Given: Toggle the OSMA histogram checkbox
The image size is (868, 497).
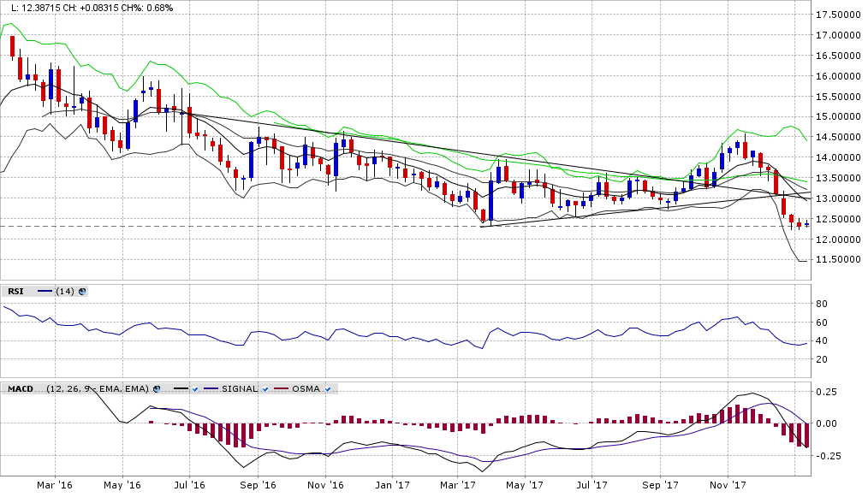Looking at the screenshot, I should 328,389.
